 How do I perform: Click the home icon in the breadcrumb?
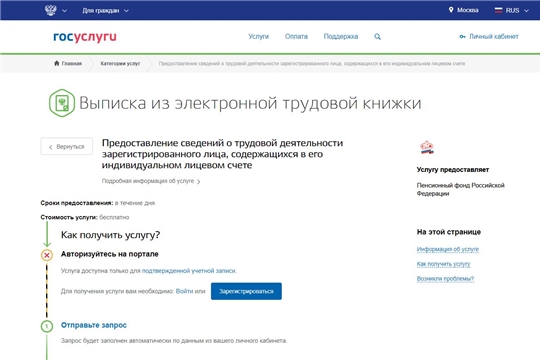point(57,63)
